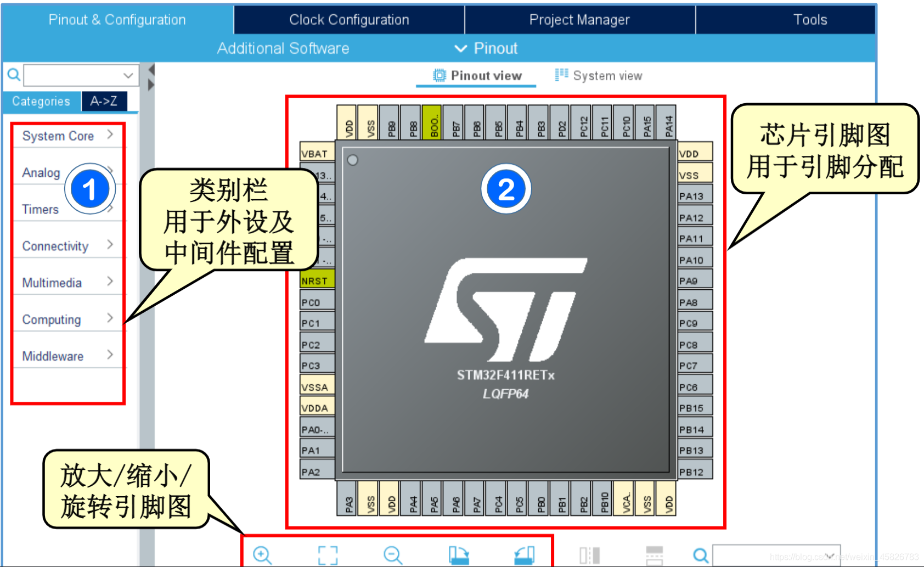Click the search icon above the Categories tab
The height and width of the screenshot is (567, 924).
(x=14, y=75)
